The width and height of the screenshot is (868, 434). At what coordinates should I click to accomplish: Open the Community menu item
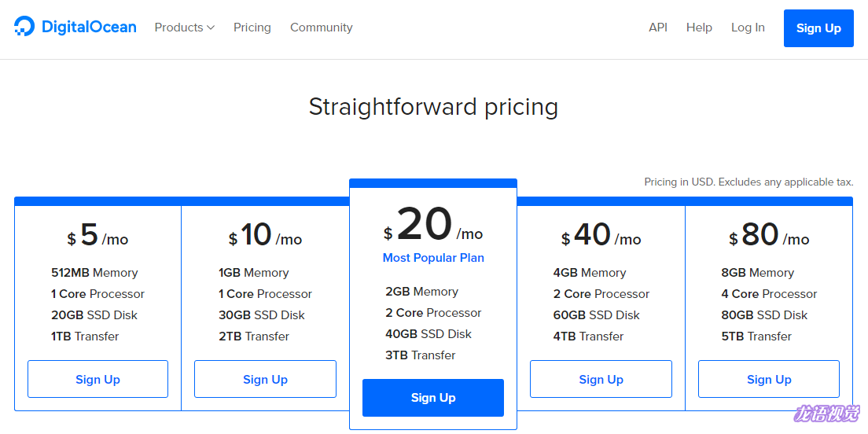(321, 28)
